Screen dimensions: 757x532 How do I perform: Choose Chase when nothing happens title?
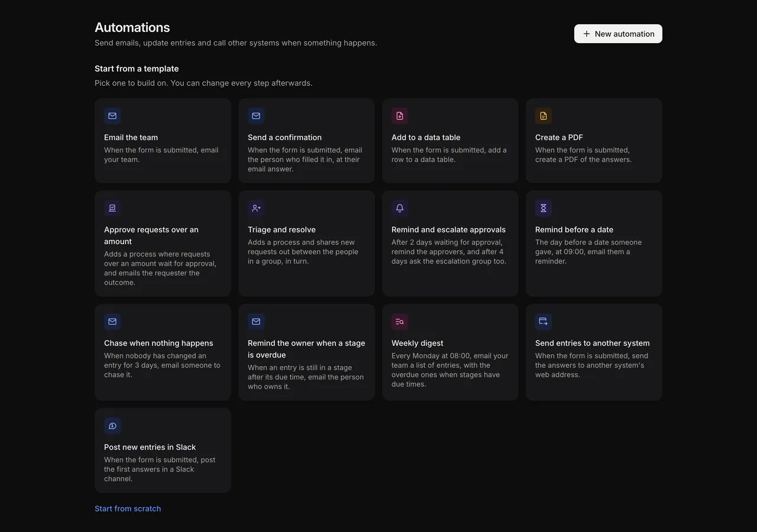158,343
